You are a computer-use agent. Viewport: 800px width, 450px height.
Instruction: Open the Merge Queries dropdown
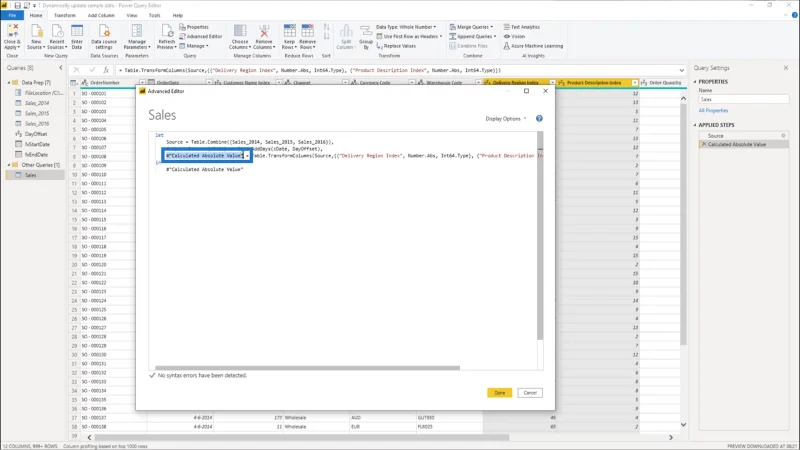click(x=471, y=27)
